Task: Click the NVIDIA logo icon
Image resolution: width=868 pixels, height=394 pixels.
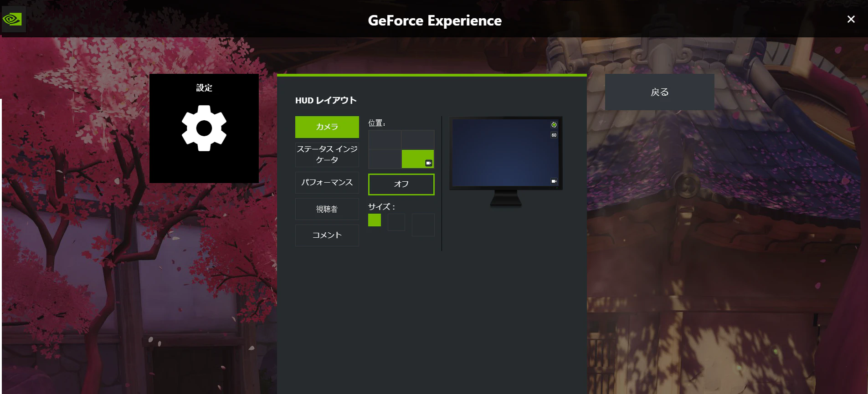Action: pyautogui.click(x=13, y=20)
